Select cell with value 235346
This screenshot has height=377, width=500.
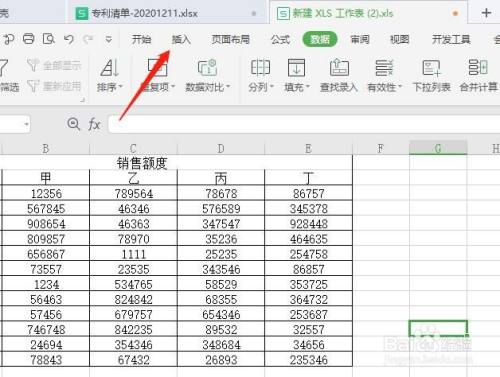308,360
